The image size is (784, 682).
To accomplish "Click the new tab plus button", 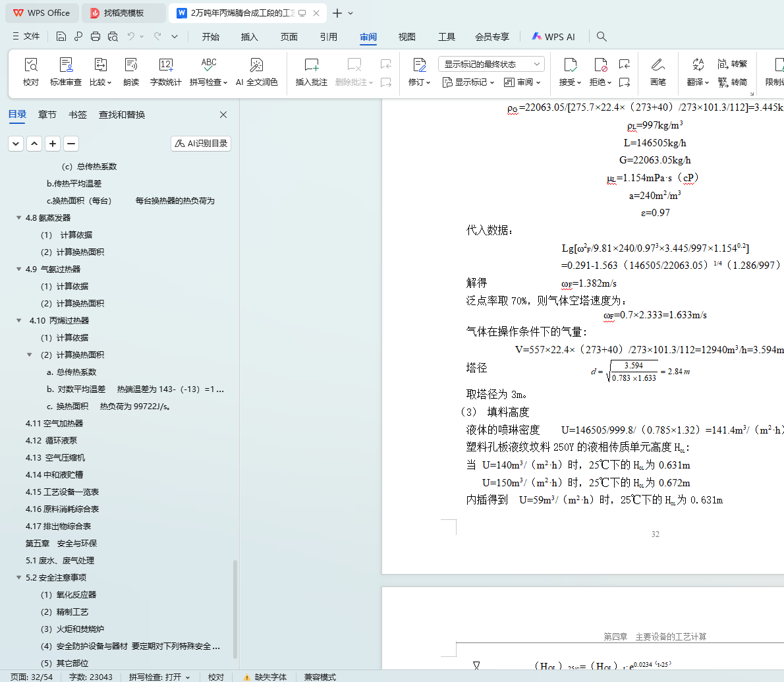I will pyautogui.click(x=337, y=13).
